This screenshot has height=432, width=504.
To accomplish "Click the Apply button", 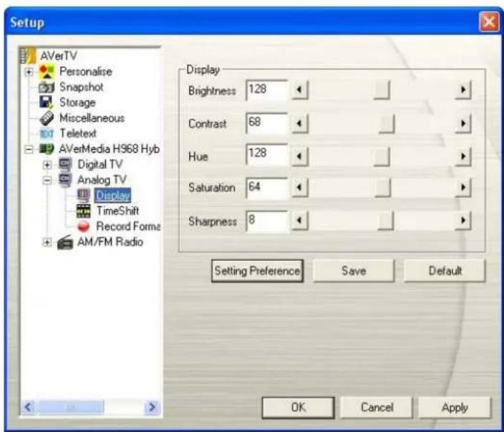I will tap(455, 407).
